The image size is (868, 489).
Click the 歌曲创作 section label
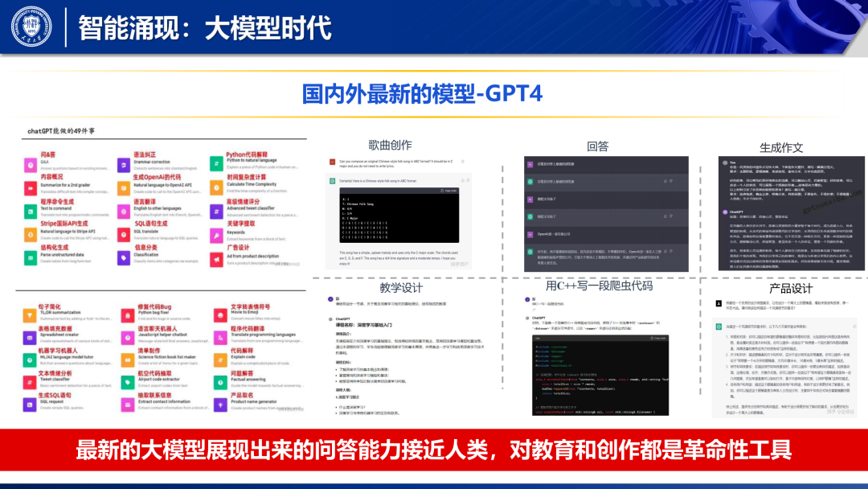(x=390, y=145)
